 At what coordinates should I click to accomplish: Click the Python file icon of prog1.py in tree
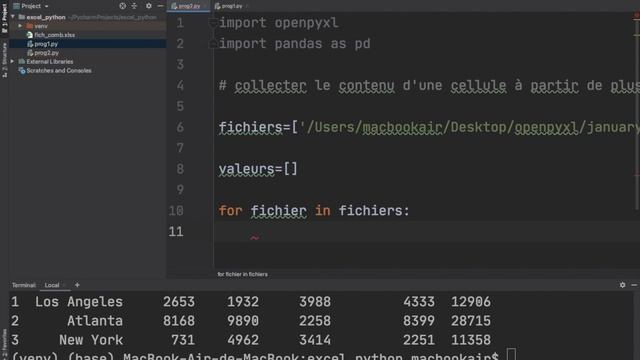[x=30, y=44]
